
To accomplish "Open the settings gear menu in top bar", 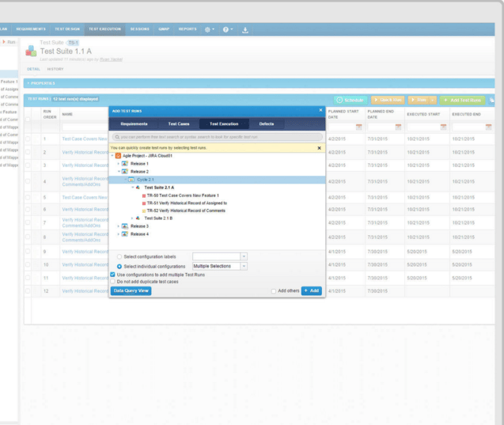I will pyautogui.click(x=209, y=29).
